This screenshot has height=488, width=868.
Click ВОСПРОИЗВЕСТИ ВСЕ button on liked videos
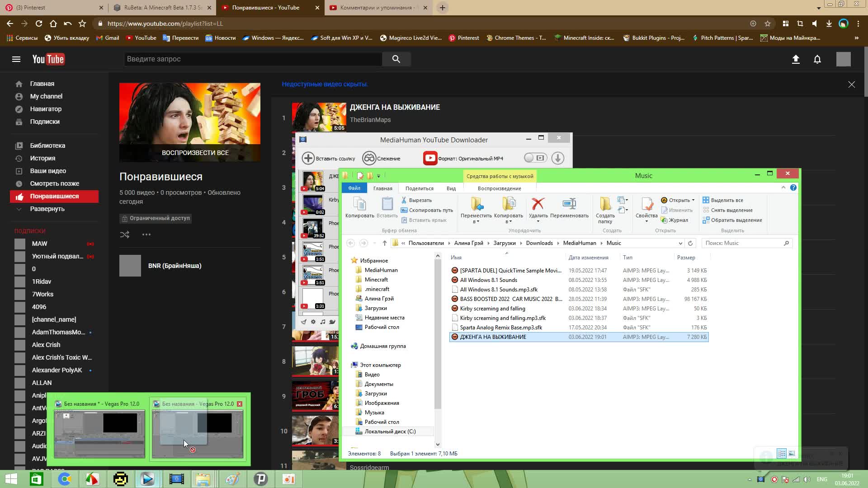click(x=189, y=153)
